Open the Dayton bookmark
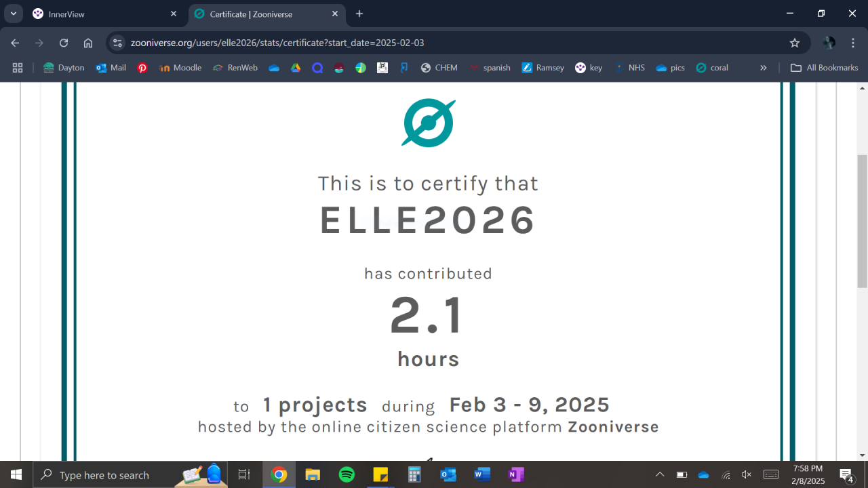This screenshot has width=868, height=488. tap(64, 68)
